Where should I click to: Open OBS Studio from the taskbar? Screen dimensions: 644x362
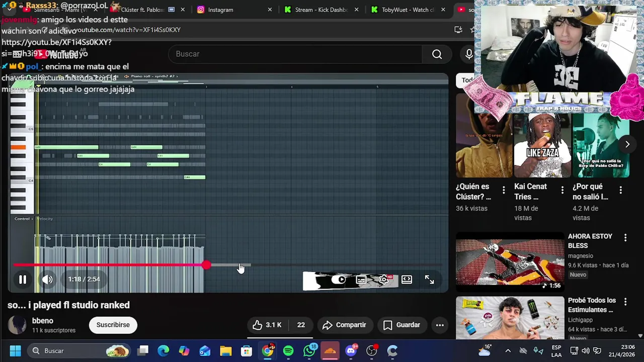pos(372,351)
